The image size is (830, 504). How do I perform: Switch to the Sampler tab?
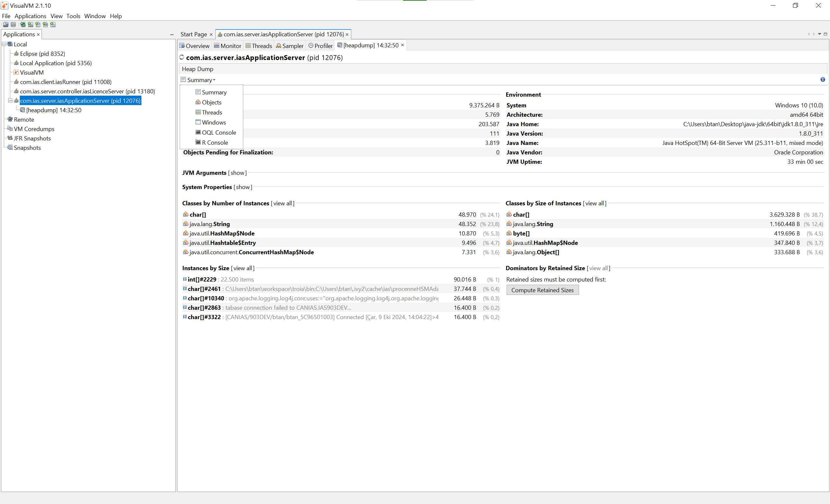pyautogui.click(x=290, y=45)
